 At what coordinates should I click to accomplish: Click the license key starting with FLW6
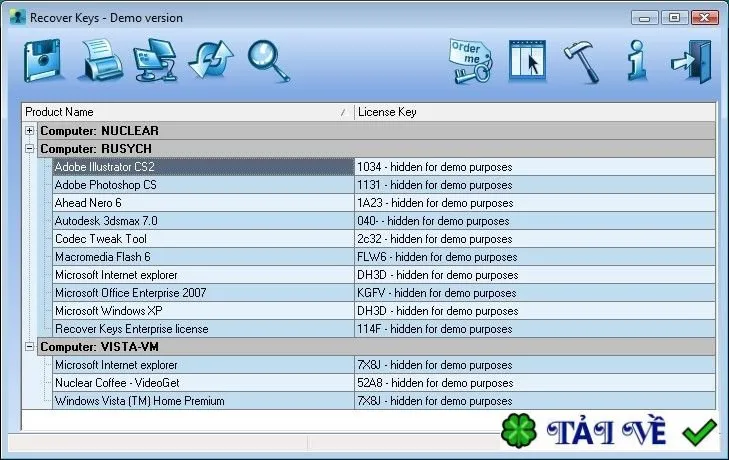click(x=535, y=257)
